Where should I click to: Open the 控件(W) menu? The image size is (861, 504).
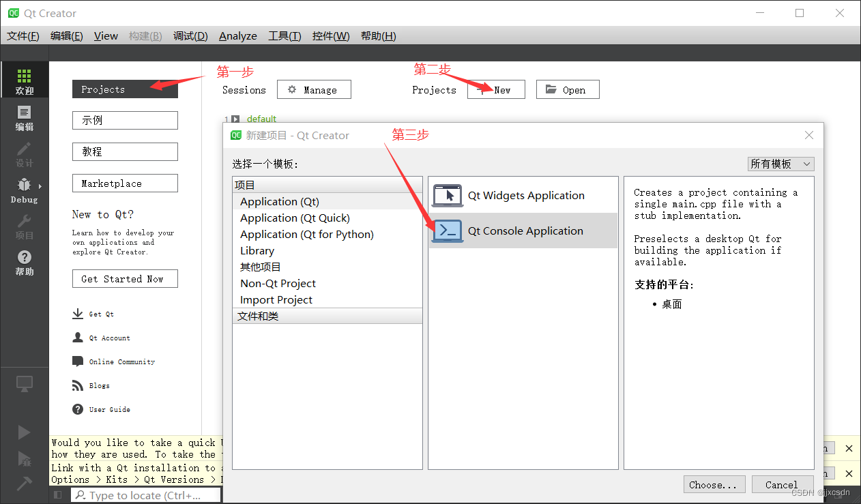click(x=331, y=35)
